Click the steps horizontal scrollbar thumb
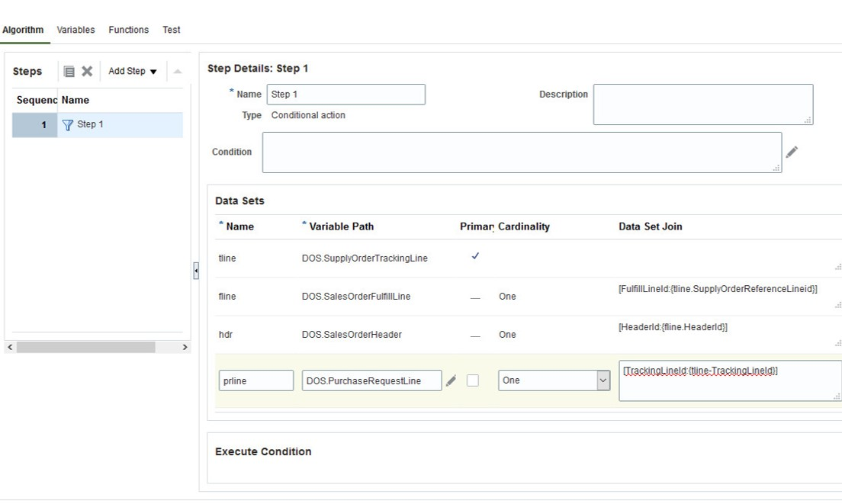Screen dimensions: 842x504 [86, 347]
